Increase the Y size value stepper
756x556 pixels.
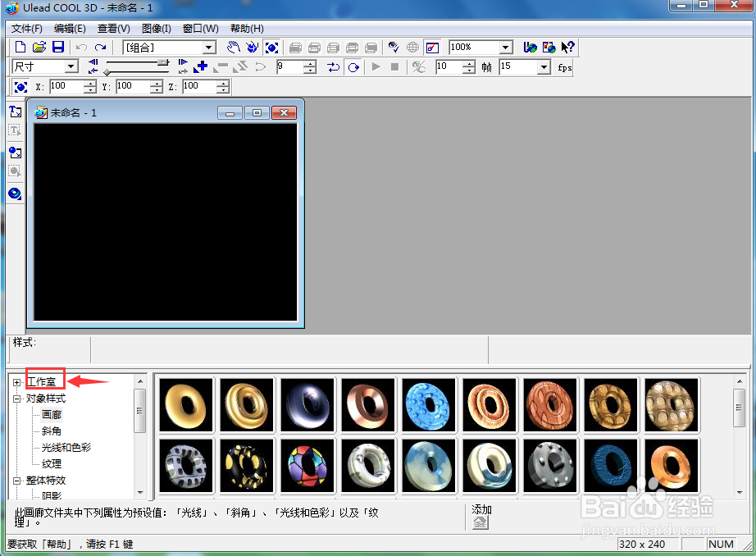(x=157, y=84)
